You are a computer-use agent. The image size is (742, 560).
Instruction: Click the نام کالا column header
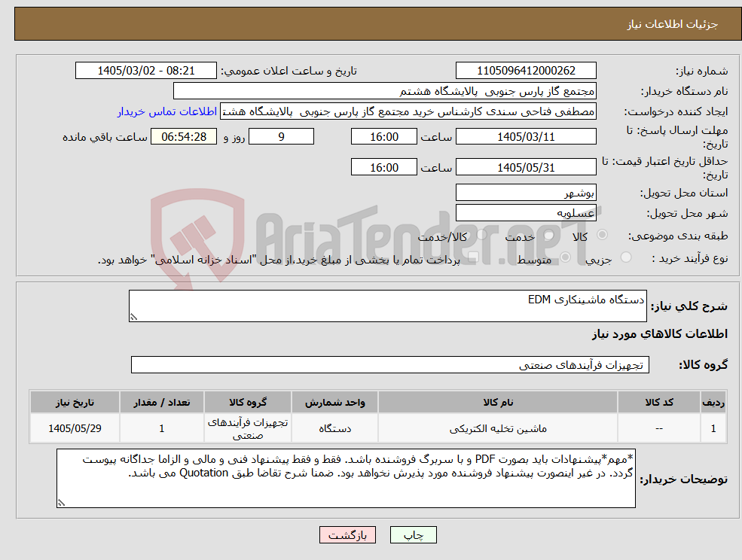tap(498, 402)
